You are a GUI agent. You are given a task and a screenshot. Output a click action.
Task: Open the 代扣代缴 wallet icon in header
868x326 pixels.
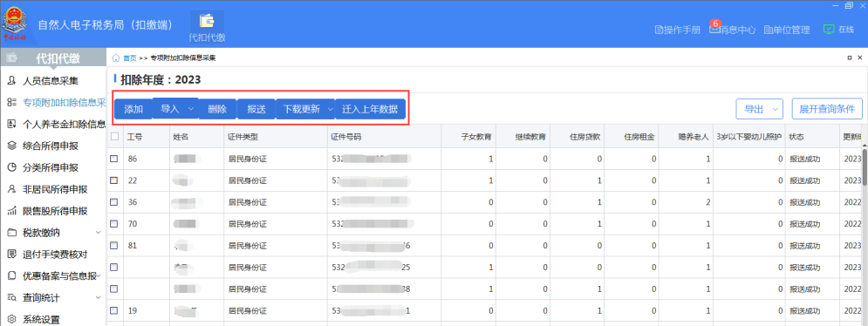(x=207, y=21)
